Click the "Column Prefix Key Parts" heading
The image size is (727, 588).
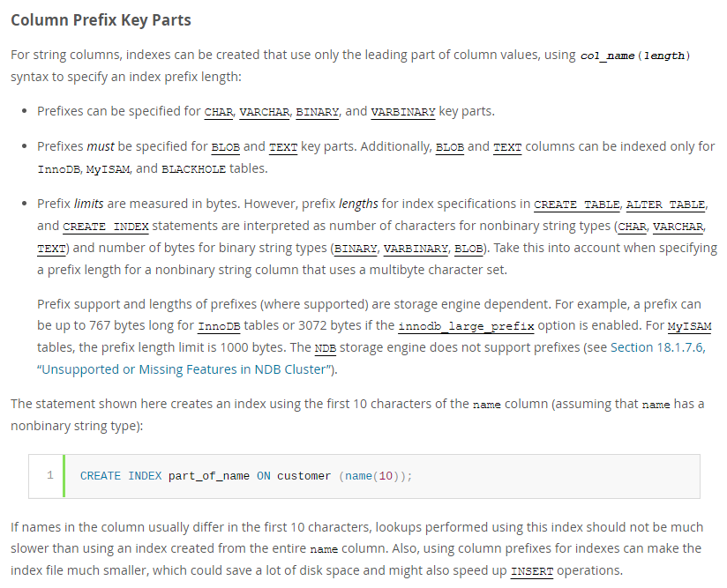(101, 19)
